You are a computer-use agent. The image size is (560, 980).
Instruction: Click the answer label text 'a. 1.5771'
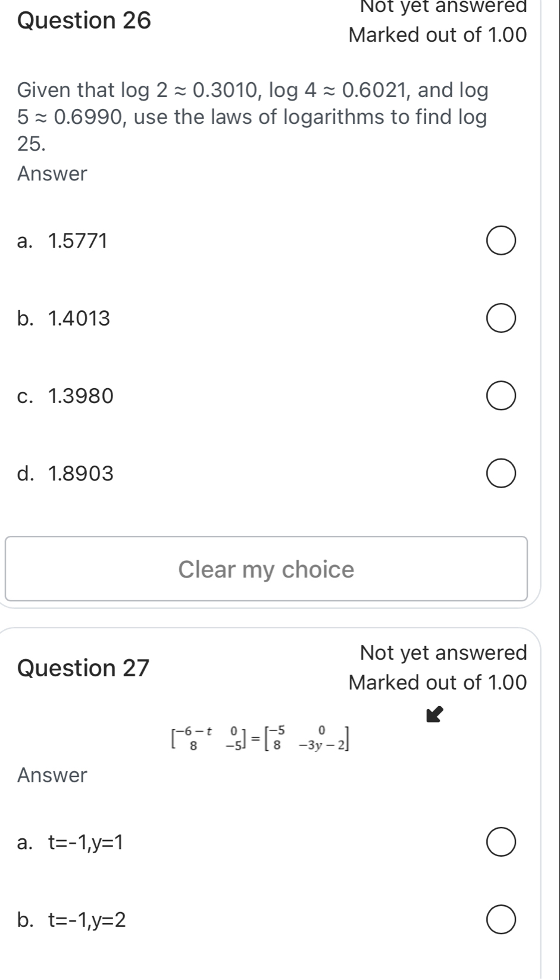pyautogui.click(x=63, y=241)
